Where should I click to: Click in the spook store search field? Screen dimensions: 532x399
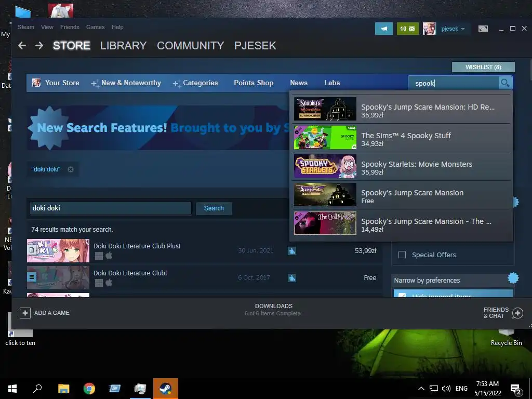[453, 83]
